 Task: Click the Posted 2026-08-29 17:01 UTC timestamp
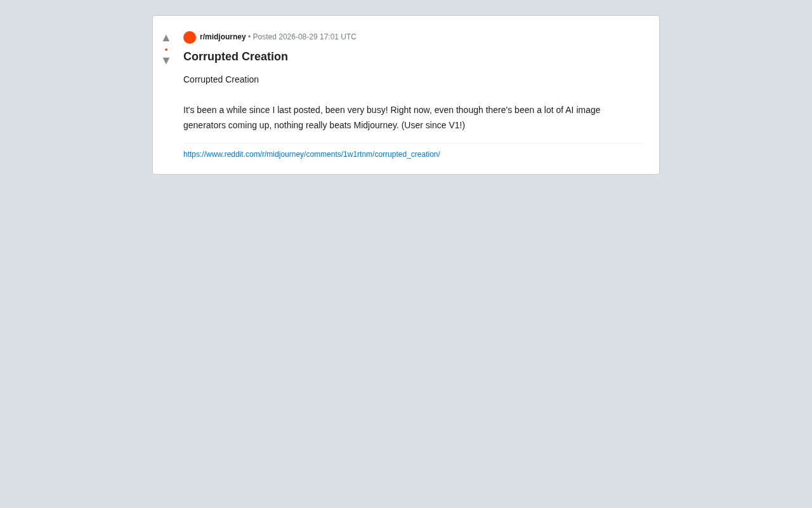[304, 37]
